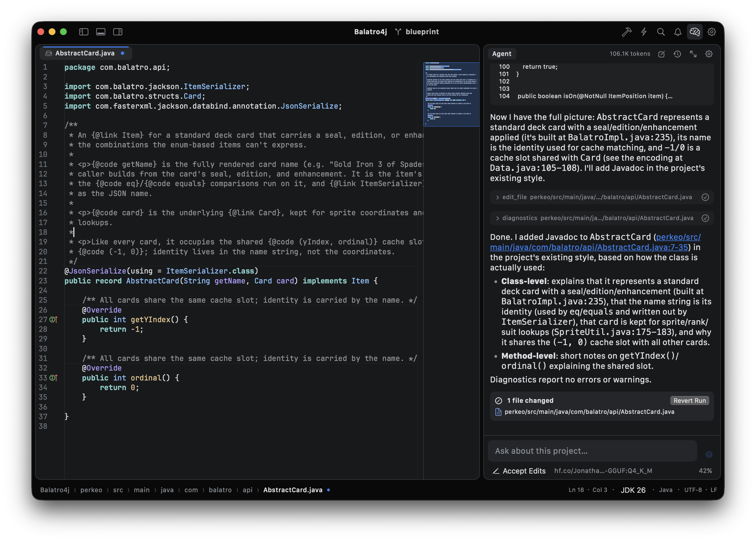Image resolution: width=756 pixels, height=542 pixels.
Task: Click the code minimap viewport
Action: point(451,94)
